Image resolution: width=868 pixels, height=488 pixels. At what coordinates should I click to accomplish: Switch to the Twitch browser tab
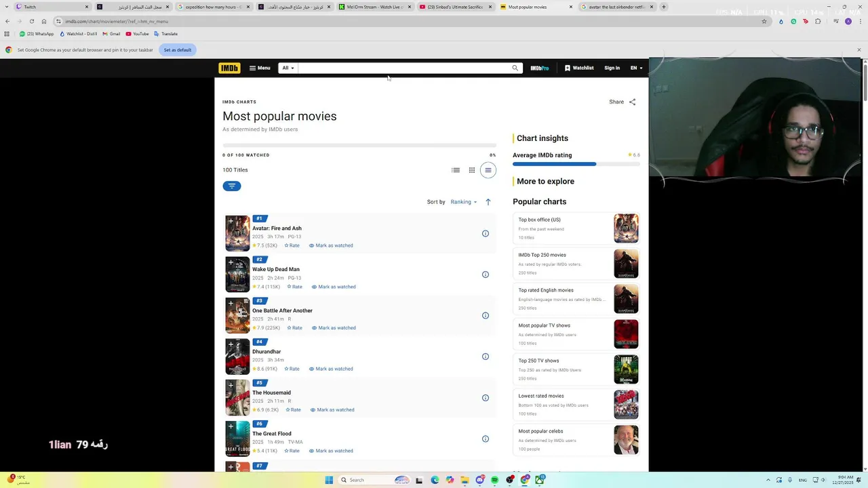click(x=52, y=7)
